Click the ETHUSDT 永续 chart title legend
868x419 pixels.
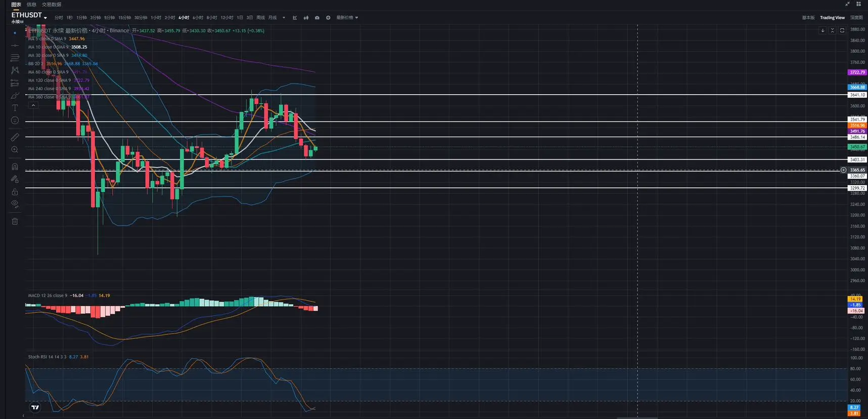pos(78,31)
